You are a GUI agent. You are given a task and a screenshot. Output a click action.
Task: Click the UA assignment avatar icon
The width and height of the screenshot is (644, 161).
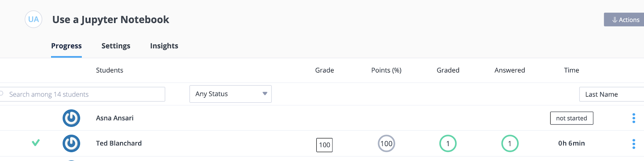[x=33, y=19]
